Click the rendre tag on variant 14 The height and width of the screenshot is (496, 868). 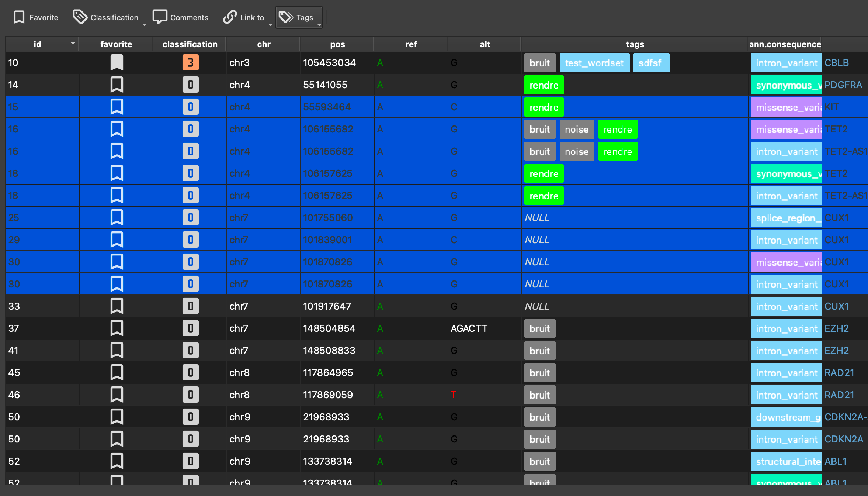(x=544, y=85)
